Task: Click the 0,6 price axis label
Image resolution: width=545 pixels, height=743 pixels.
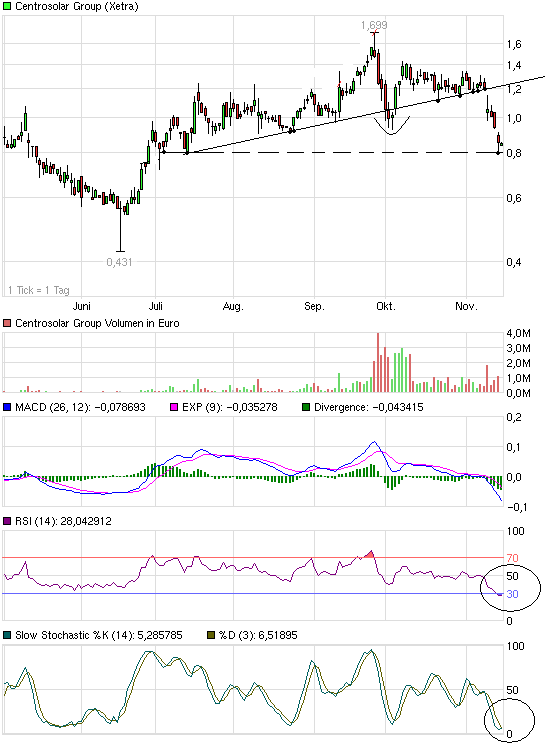Action: [x=514, y=198]
